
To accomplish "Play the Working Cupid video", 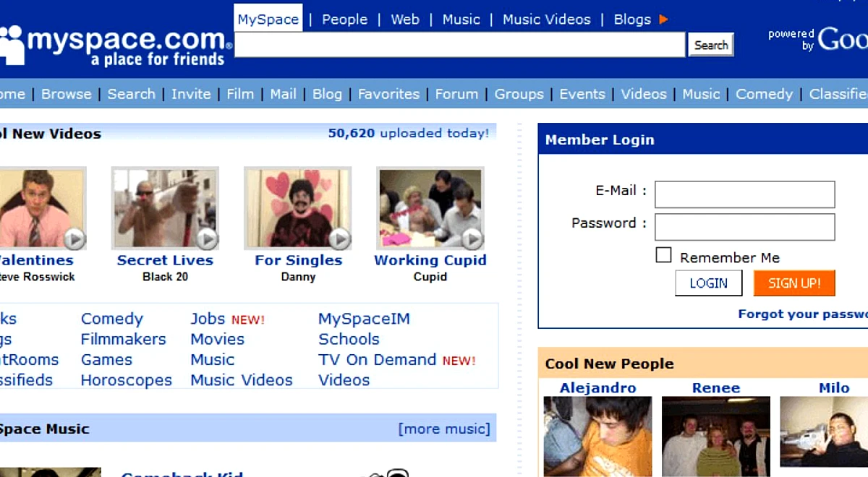I will pos(472,238).
